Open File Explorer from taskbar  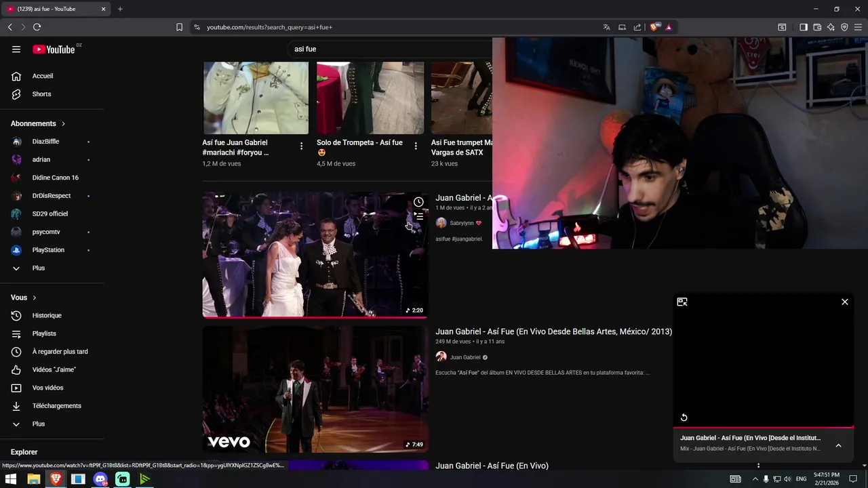(x=33, y=479)
